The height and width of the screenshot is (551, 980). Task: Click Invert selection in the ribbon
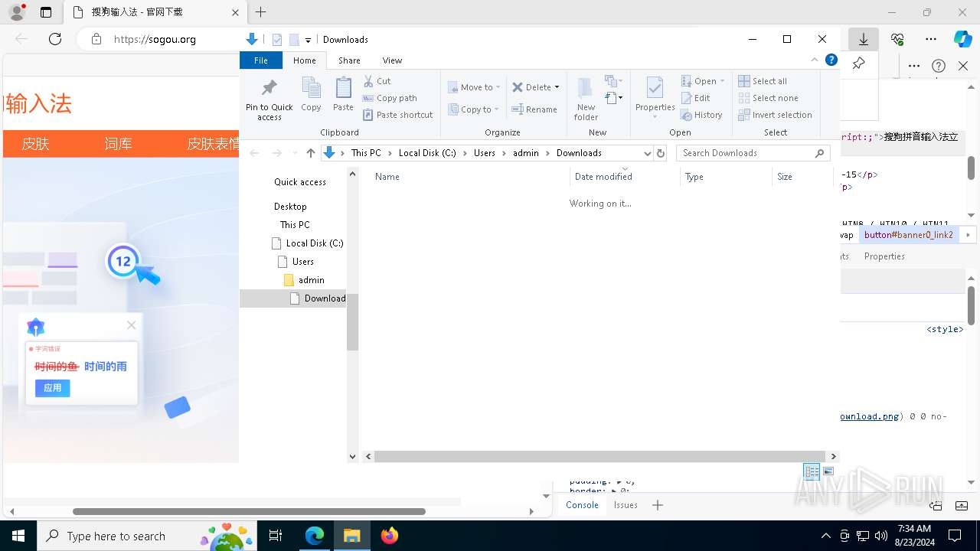click(776, 115)
